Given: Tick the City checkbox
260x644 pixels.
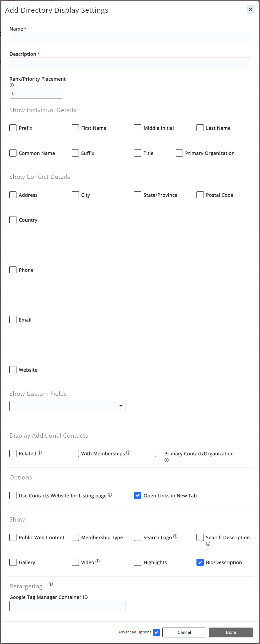Looking at the screenshot, I should click(75, 195).
